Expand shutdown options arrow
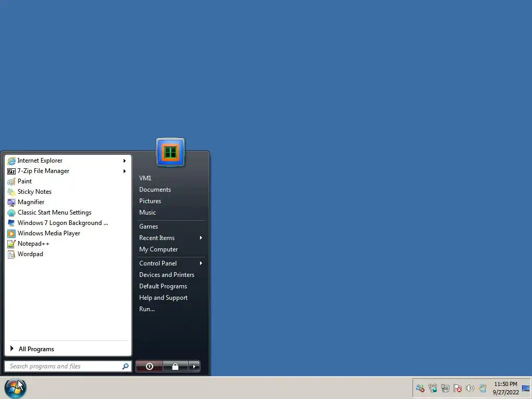The height and width of the screenshot is (399, 532). coord(194,366)
